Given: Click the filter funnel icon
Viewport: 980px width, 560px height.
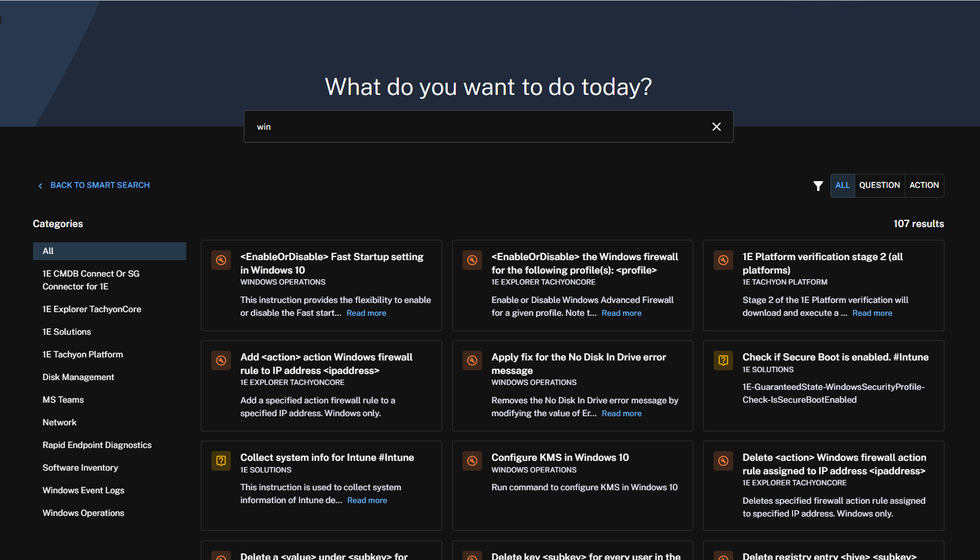Looking at the screenshot, I should (x=818, y=186).
